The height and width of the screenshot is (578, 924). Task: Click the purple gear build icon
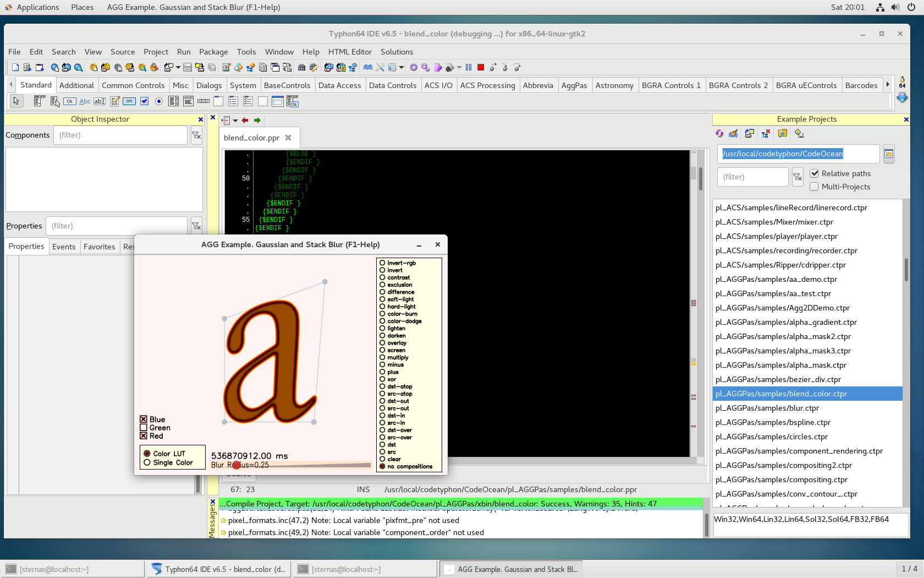(414, 67)
